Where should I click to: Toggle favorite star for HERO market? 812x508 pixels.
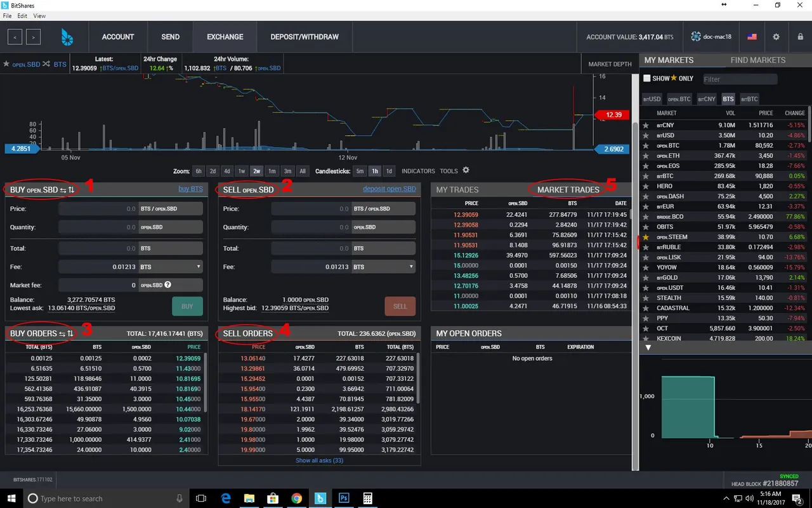646,186
